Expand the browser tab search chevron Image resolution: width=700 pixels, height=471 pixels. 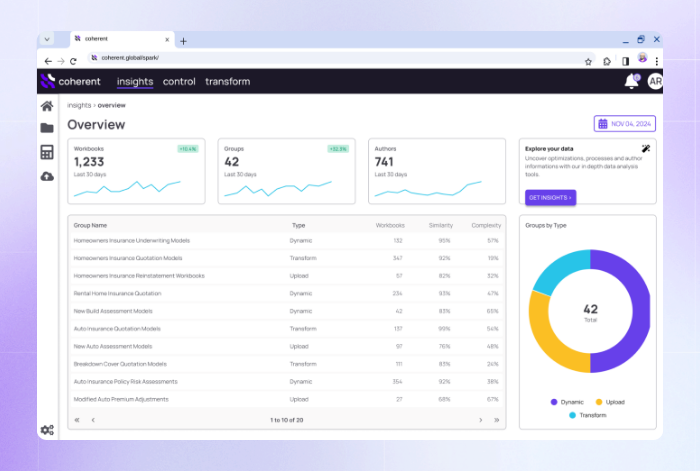click(x=47, y=40)
